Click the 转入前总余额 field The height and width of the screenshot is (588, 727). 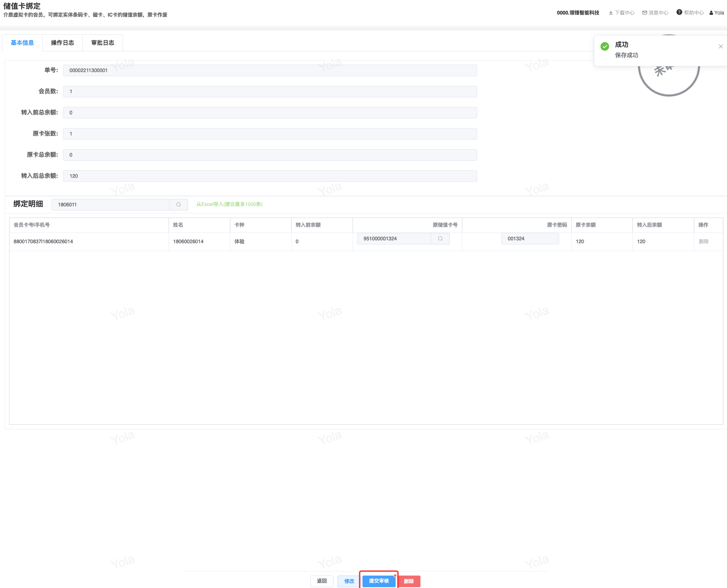[x=270, y=113]
